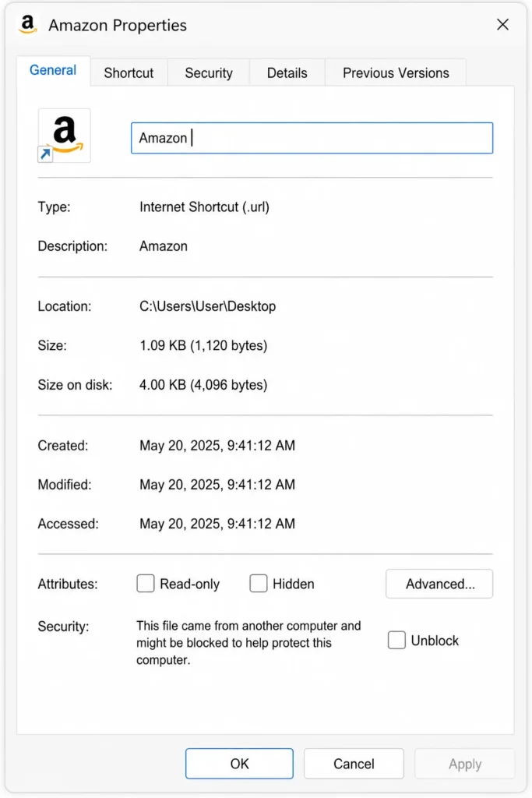The image size is (532, 798).
Task: Open the Previous Versions tab
Action: pos(396,72)
